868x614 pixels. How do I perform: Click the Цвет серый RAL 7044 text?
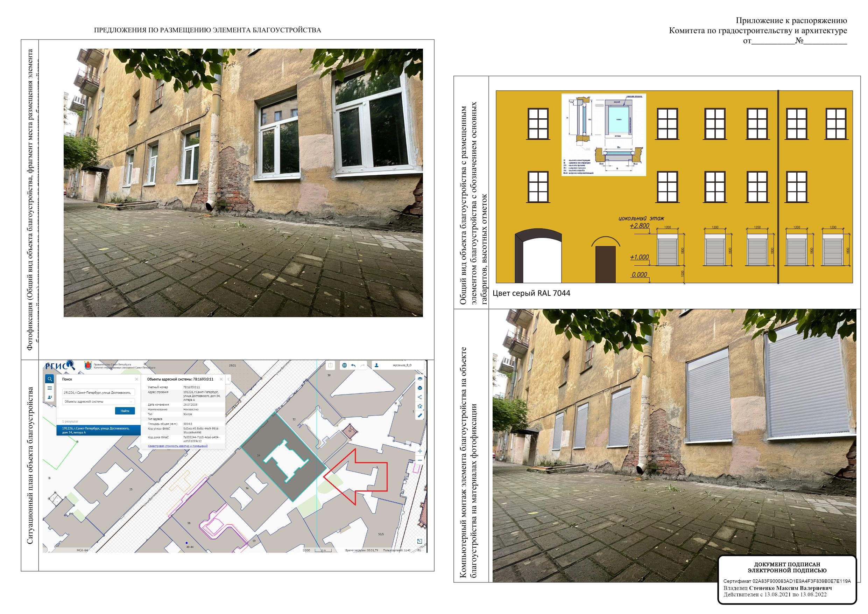[x=531, y=293]
